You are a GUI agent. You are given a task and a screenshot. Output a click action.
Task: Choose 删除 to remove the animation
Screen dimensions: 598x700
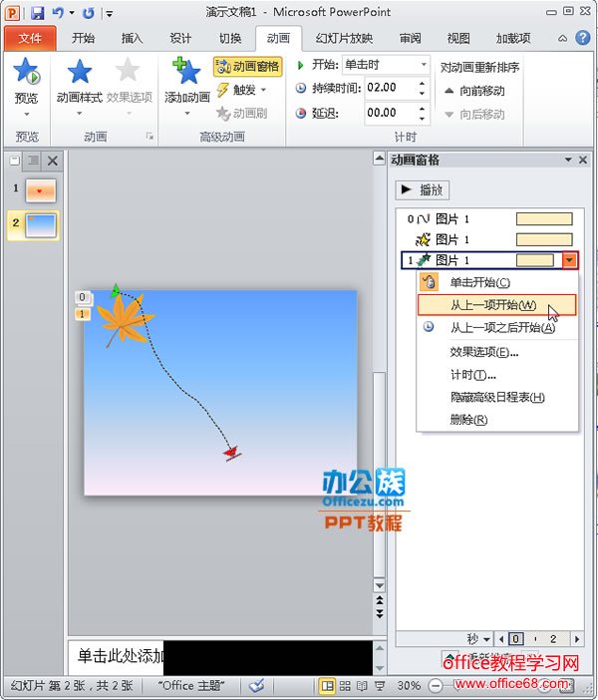tap(496, 420)
